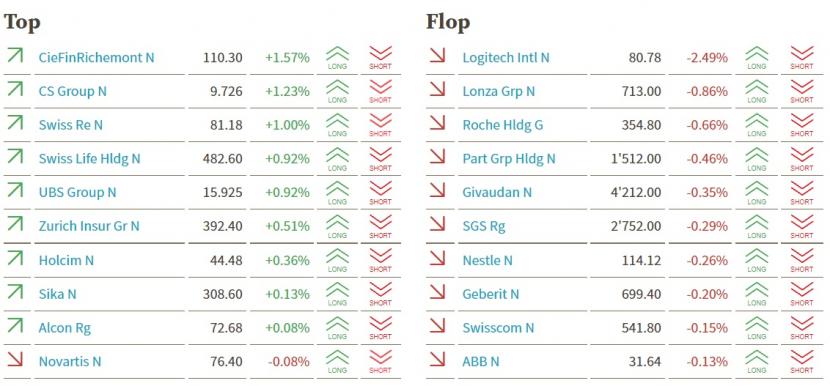Open Part Grp Hldg N stock page
The width and height of the screenshot is (830, 386).
pyautogui.click(x=509, y=158)
